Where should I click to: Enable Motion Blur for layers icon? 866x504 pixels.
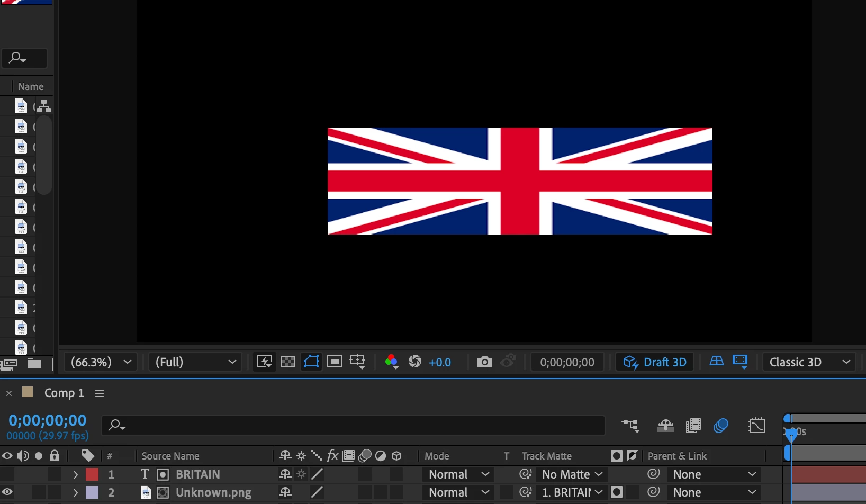tap(721, 425)
